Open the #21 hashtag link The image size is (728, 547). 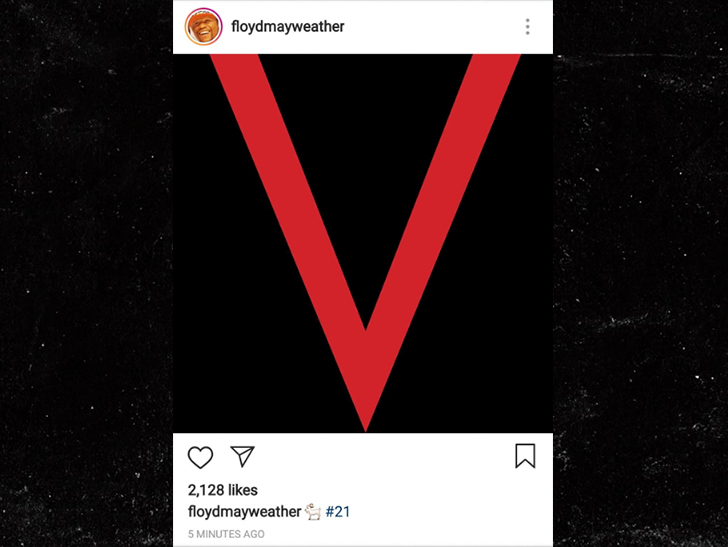click(x=338, y=512)
